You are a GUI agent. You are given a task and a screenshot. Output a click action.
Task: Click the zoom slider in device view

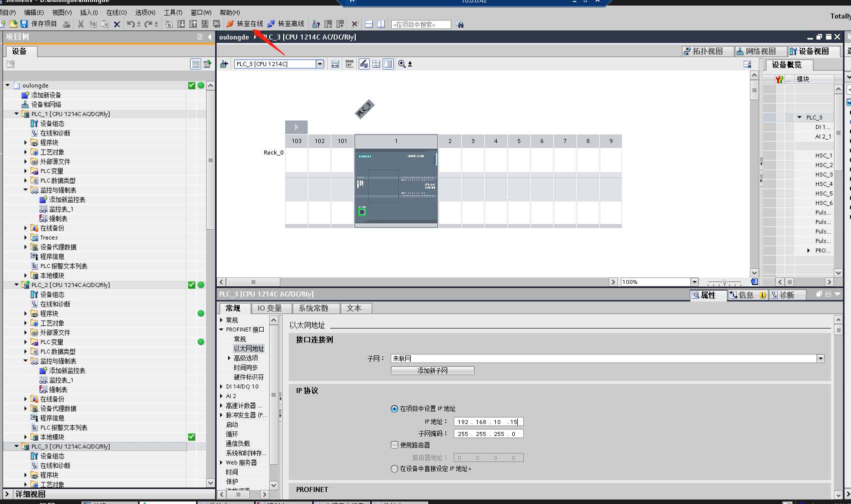coord(724,282)
